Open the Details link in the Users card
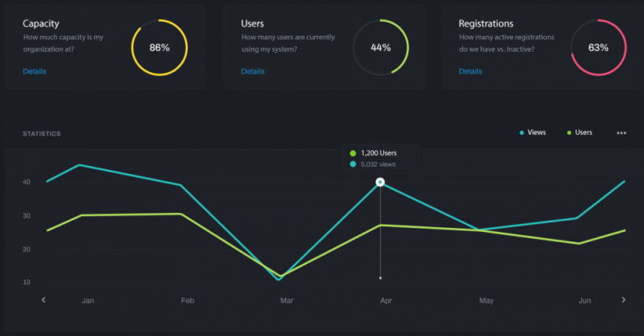Viewport: 644px width, 336px height. [252, 71]
